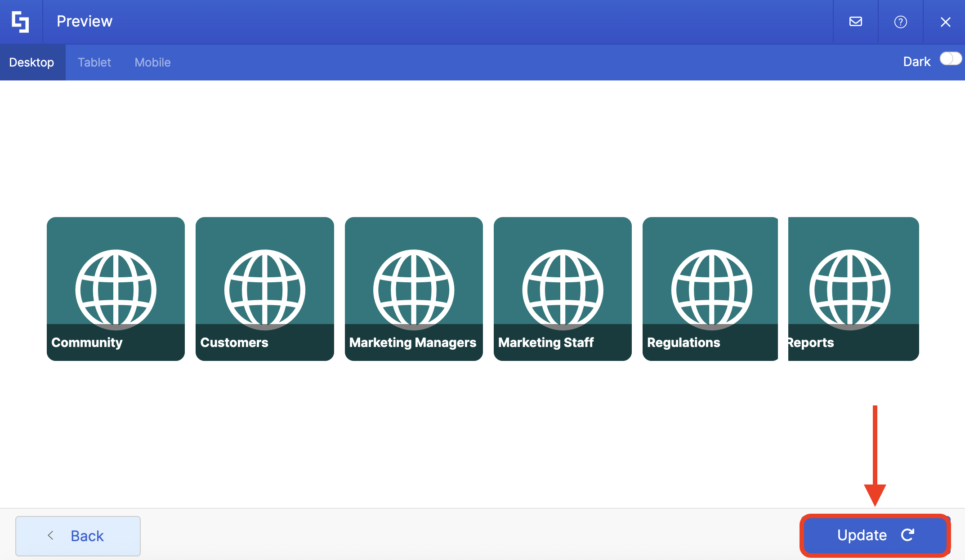Click the Back button

pyautogui.click(x=78, y=536)
